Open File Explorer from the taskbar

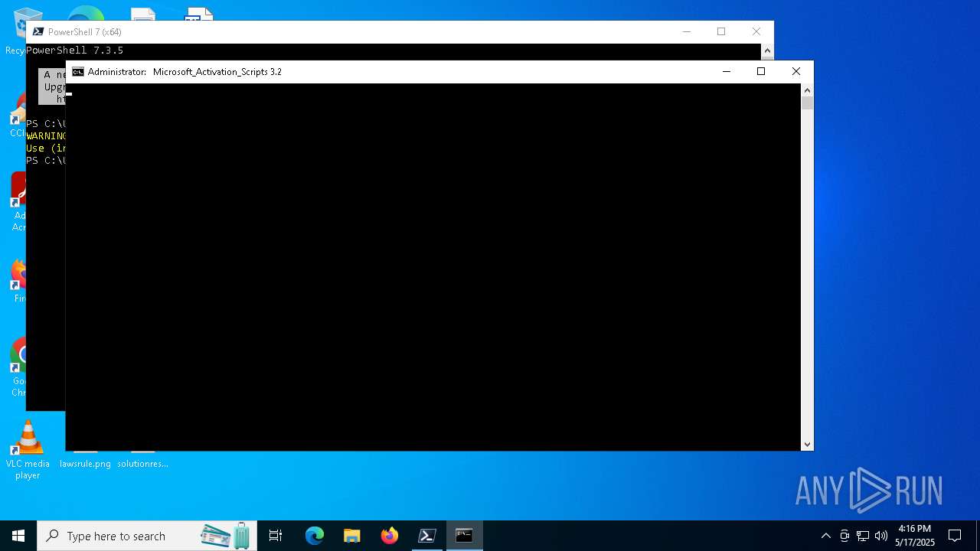[x=352, y=536]
